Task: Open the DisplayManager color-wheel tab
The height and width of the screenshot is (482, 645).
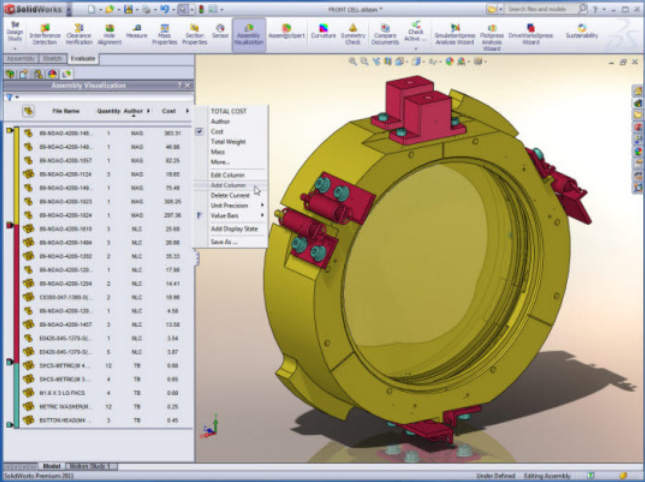Action: [x=52, y=74]
